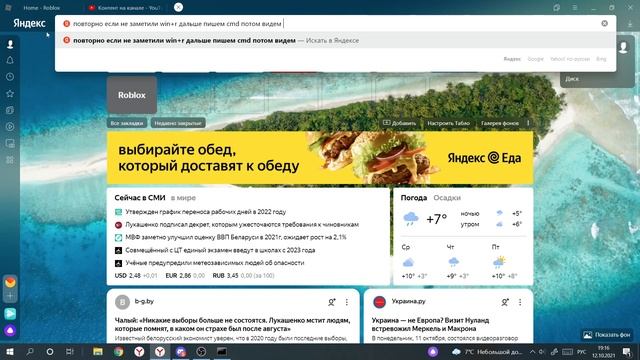
Task: Open the Yandex Mail icon in the sidebar
Action: click(x=10, y=282)
